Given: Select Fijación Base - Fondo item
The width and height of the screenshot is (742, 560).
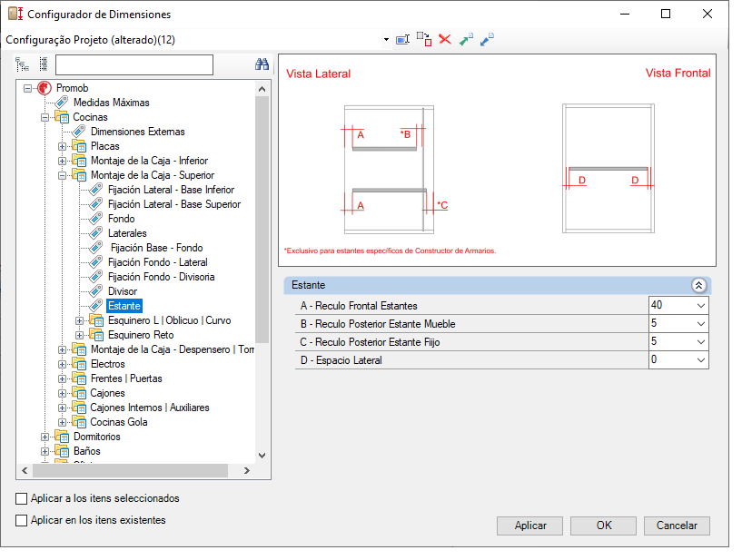Looking at the screenshot, I should click(x=156, y=248).
